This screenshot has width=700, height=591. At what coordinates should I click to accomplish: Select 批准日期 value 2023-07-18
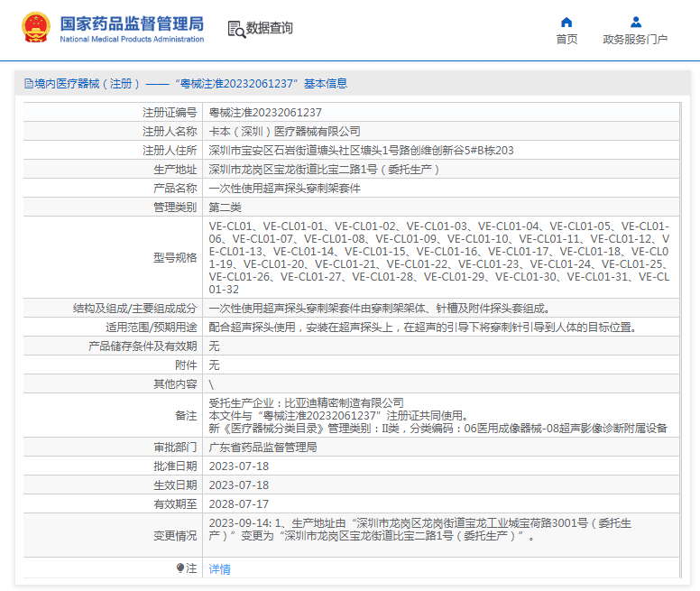[239, 466]
